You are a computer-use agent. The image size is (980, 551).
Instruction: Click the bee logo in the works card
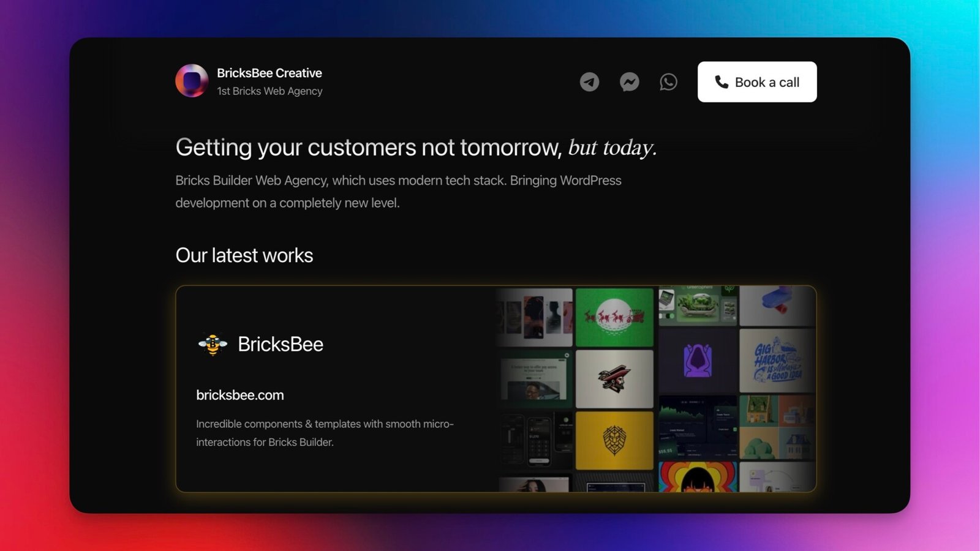(x=213, y=344)
